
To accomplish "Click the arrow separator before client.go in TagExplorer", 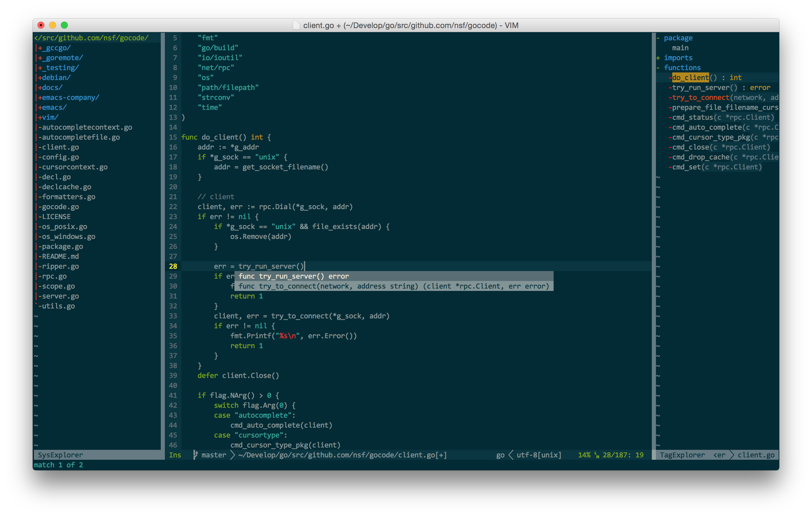I will coord(732,455).
